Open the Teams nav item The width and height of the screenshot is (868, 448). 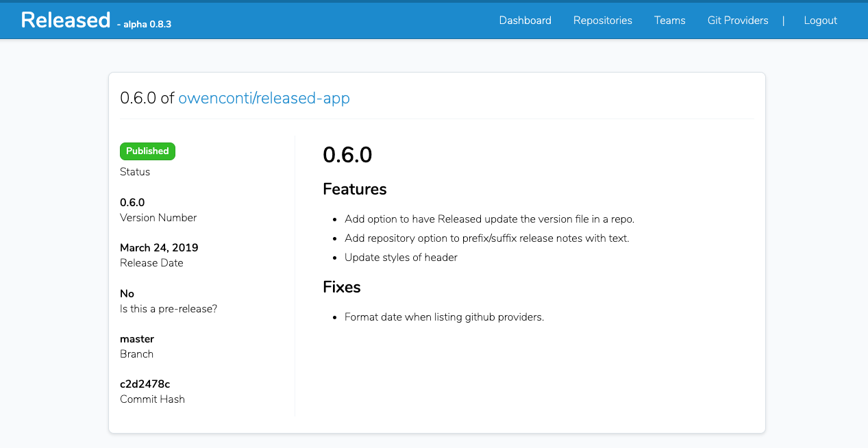coord(669,21)
